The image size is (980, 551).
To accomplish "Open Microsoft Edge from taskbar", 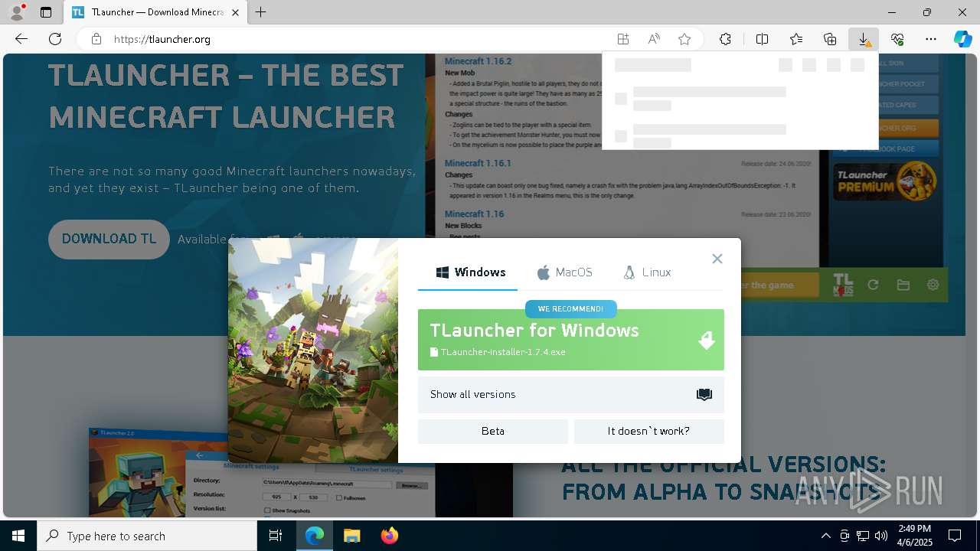I will (315, 536).
